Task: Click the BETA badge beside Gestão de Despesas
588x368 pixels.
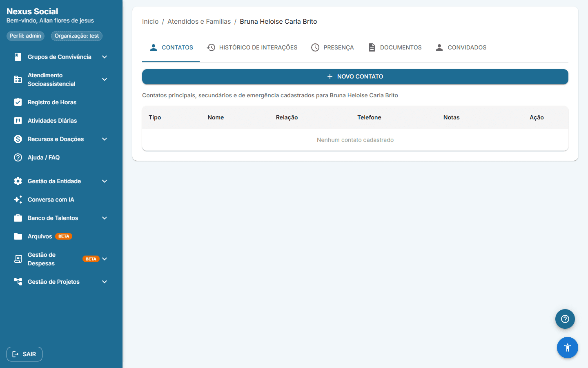Action: (x=91, y=259)
